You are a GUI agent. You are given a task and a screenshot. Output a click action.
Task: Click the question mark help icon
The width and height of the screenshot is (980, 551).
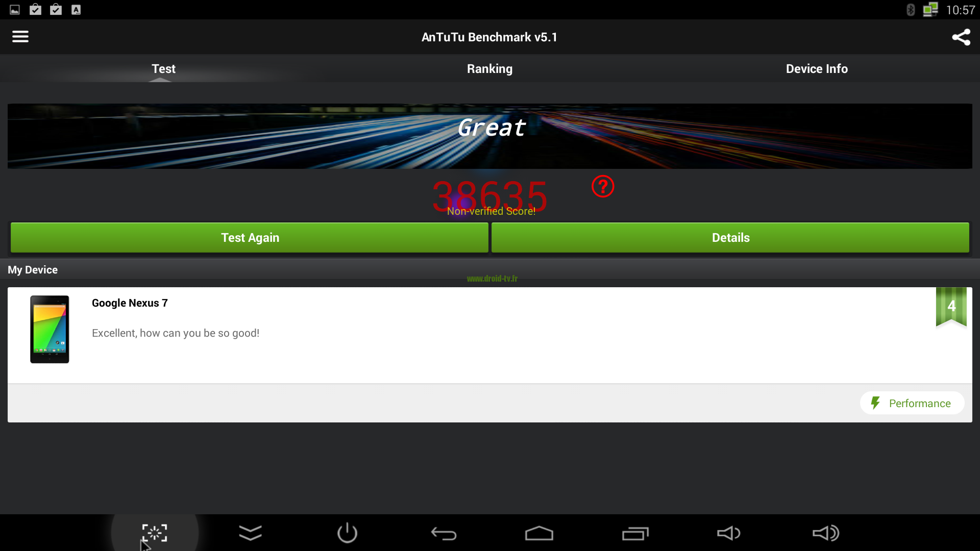point(602,187)
